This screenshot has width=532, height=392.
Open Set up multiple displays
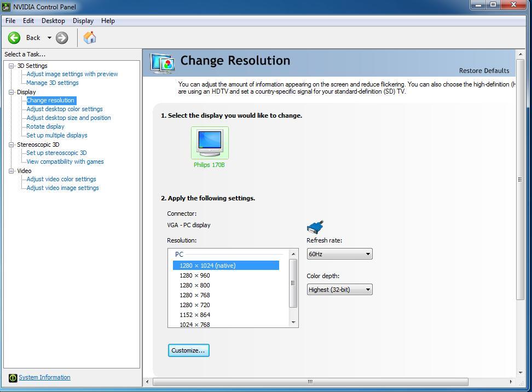coord(57,135)
